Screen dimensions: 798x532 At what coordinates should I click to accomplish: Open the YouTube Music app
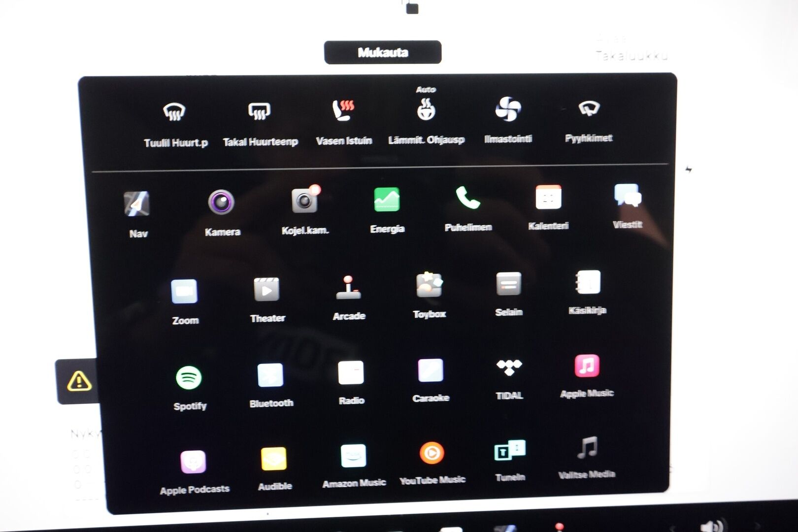click(x=432, y=453)
